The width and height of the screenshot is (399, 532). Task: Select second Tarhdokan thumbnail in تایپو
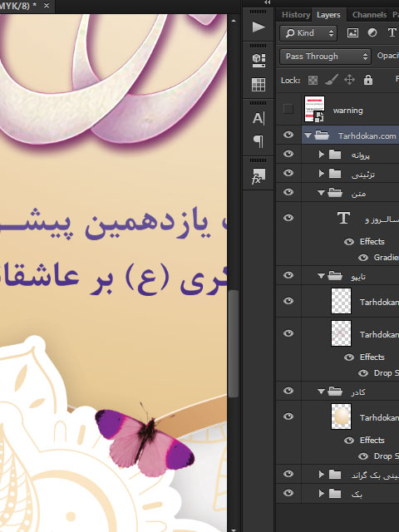tap(341, 333)
